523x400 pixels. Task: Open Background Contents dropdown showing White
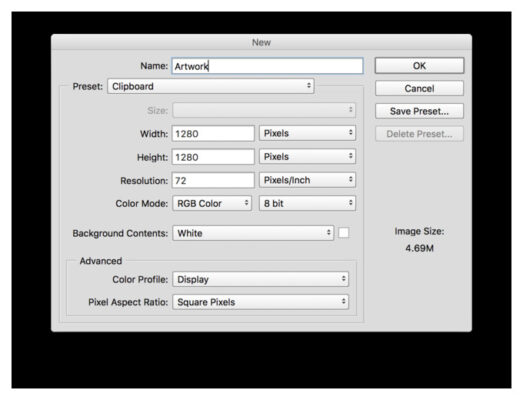pyautogui.click(x=253, y=233)
